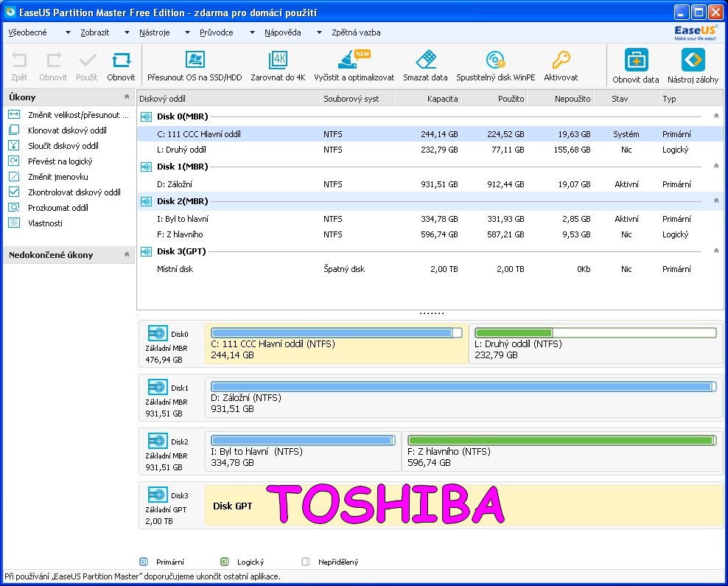Image resolution: width=728 pixels, height=586 pixels.
Task: Collapse the Nedokončené úkony panel
Action: click(x=127, y=255)
